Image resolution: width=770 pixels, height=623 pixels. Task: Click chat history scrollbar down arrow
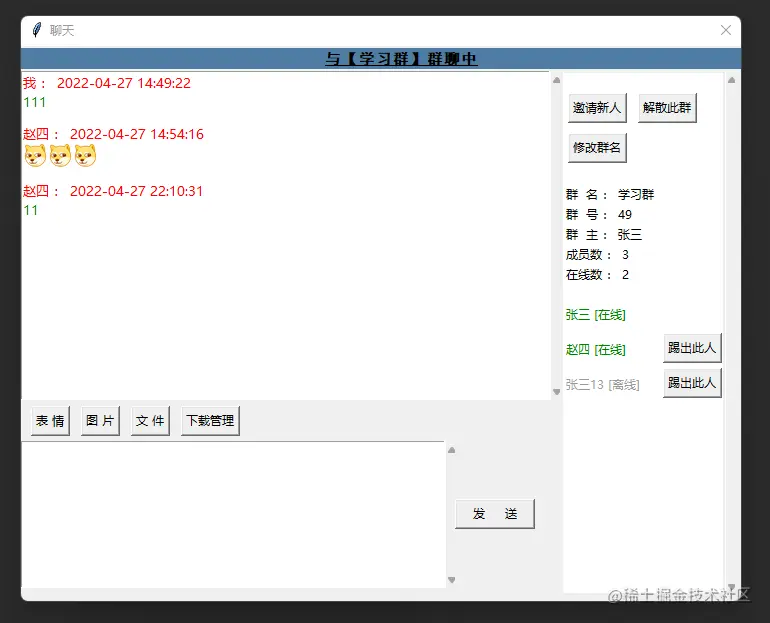[x=556, y=392]
